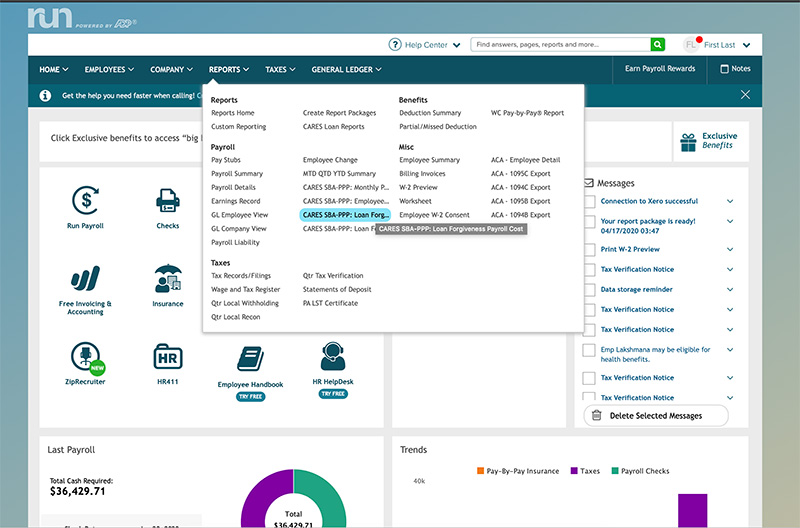This screenshot has height=528, width=800.
Task: Open the Checks printer icon
Action: coord(168,200)
